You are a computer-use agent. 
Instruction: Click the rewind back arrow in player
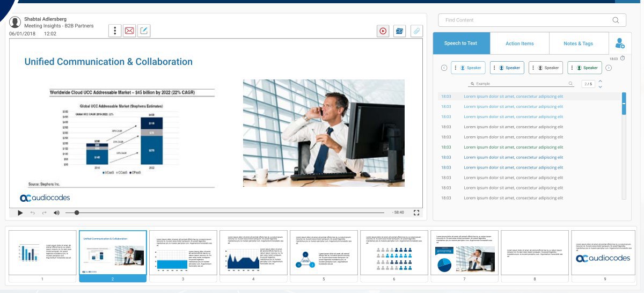point(33,213)
